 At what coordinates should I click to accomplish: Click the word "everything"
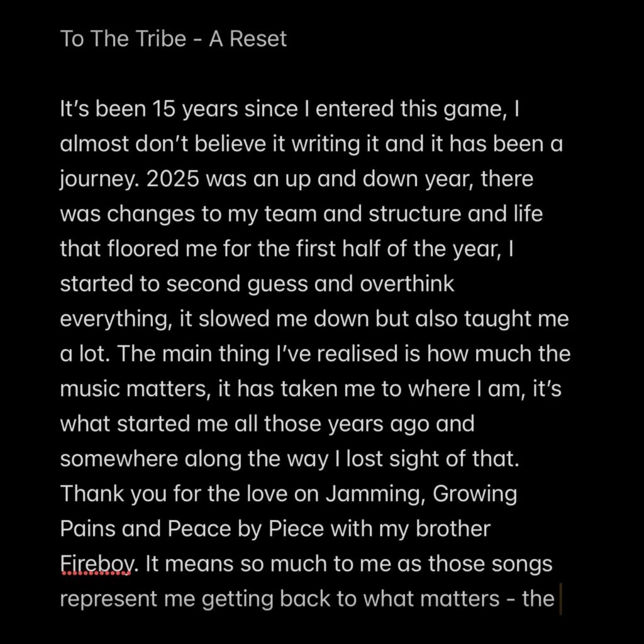[x=116, y=319]
